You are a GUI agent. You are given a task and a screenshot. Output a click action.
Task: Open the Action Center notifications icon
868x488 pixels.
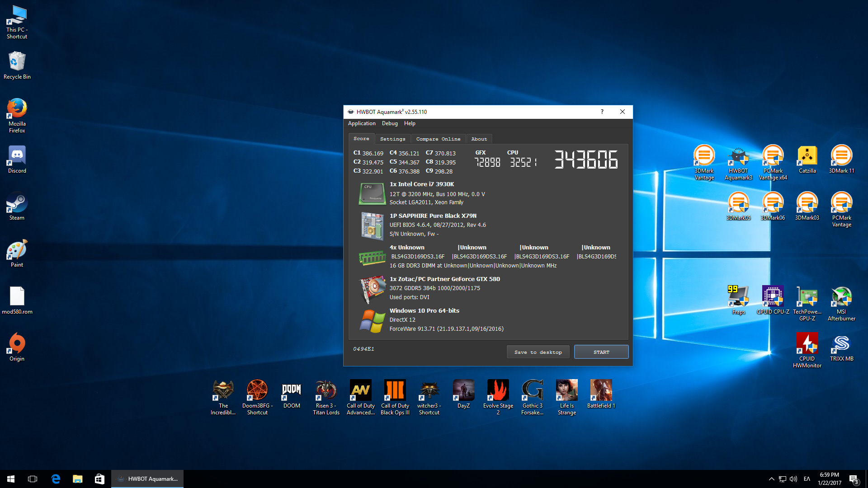point(854,479)
